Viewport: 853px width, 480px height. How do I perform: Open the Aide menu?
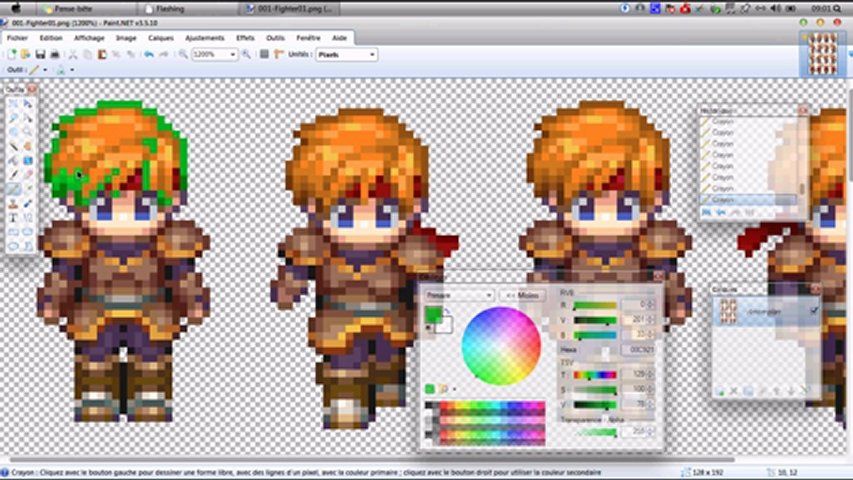pos(339,38)
